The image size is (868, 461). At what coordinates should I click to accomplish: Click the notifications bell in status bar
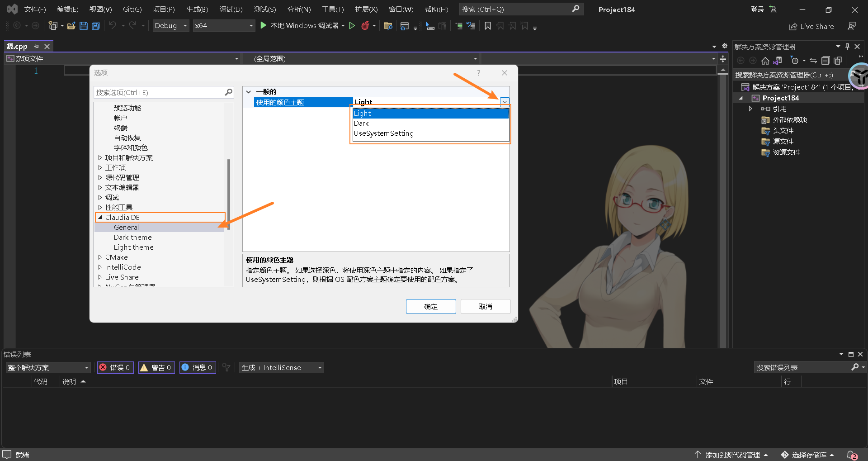click(852, 455)
